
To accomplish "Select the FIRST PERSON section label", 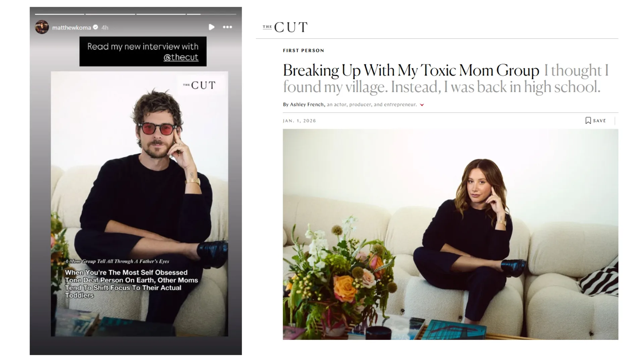I will pos(304,51).
